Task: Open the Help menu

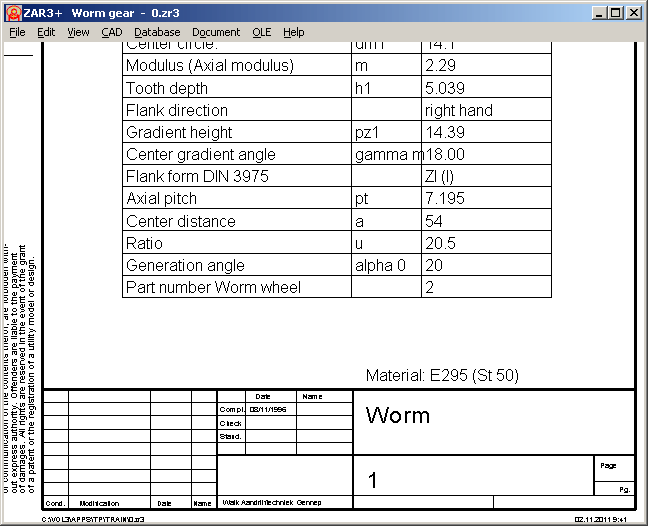Action: point(293,32)
